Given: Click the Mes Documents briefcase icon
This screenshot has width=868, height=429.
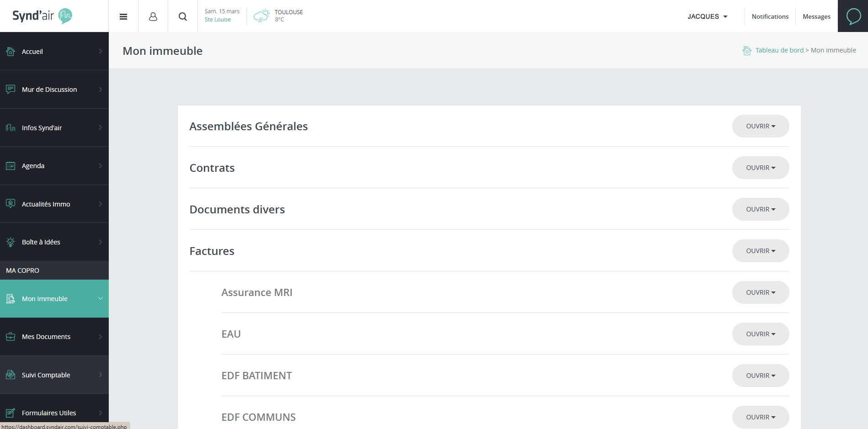Looking at the screenshot, I should click(11, 337).
